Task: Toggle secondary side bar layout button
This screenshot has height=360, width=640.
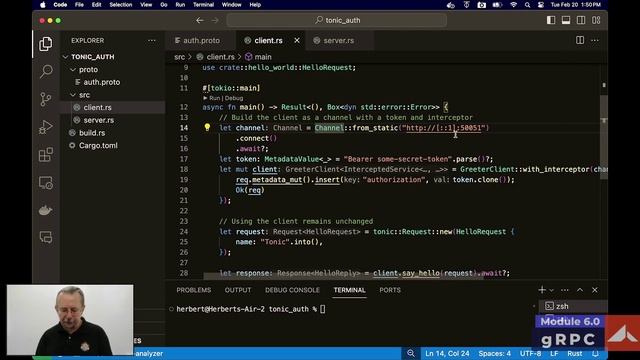Action: (581, 20)
